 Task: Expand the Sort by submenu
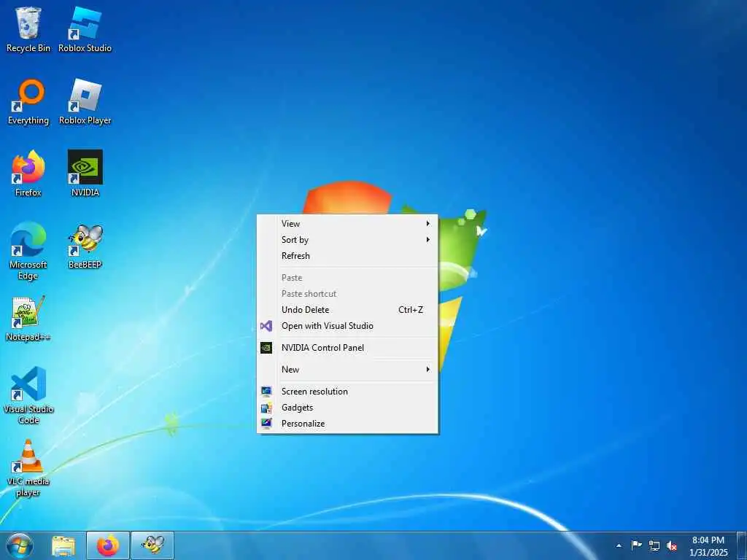pos(347,239)
